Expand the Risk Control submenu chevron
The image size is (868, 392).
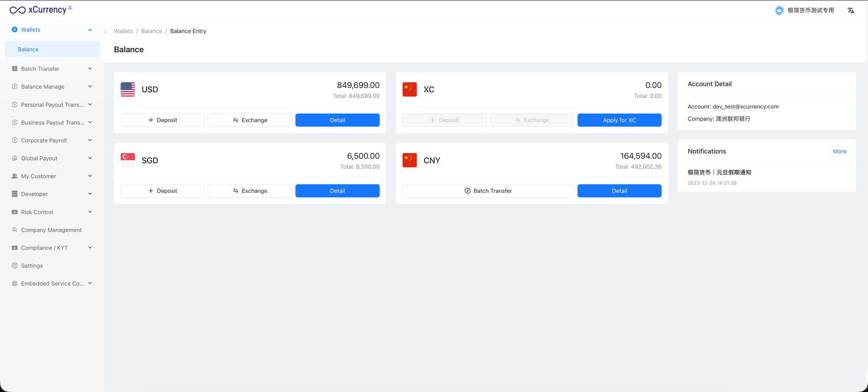90,212
